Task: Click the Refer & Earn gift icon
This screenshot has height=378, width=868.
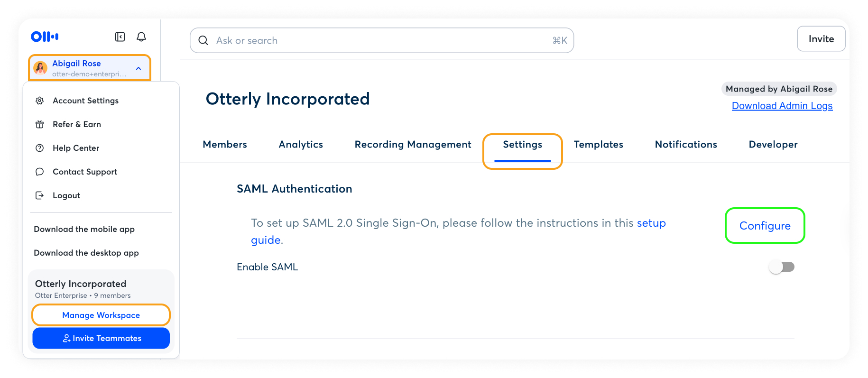Action: point(40,124)
